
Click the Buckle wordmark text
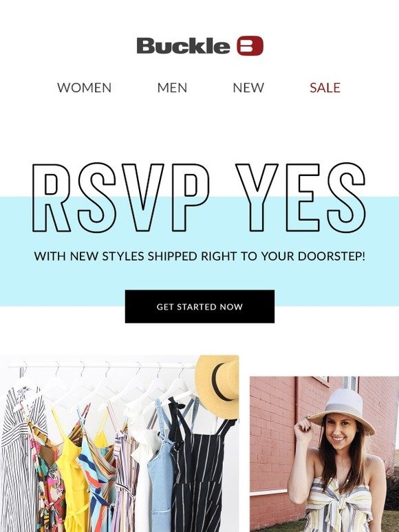[x=184, y=46]
